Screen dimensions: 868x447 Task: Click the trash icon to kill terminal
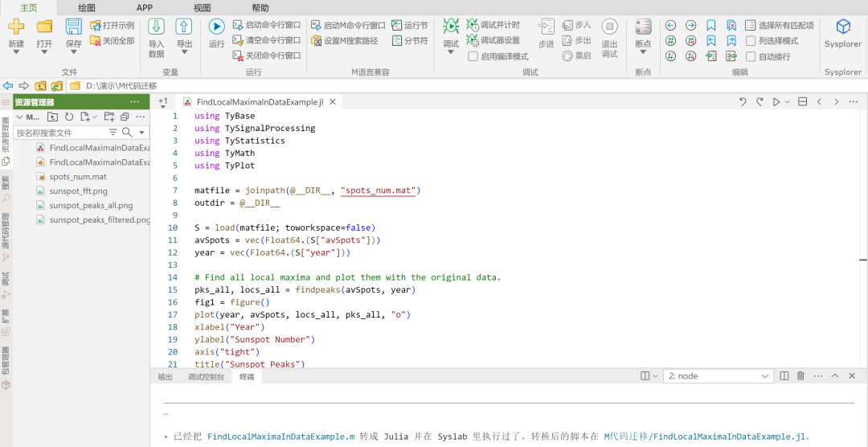[800, 376]
